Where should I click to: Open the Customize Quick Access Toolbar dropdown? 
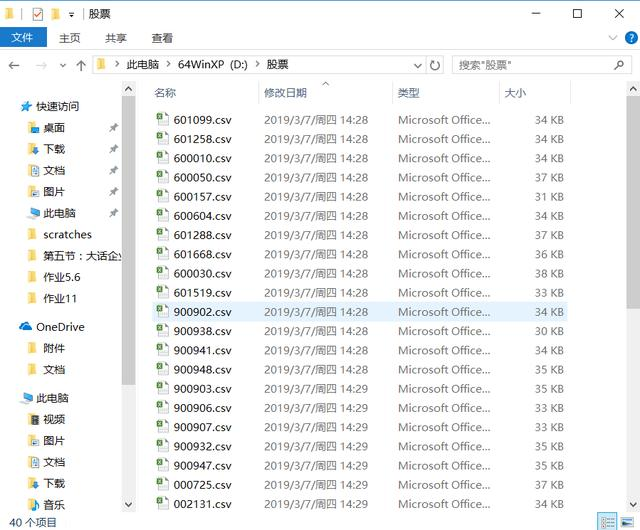click(71, 15)
